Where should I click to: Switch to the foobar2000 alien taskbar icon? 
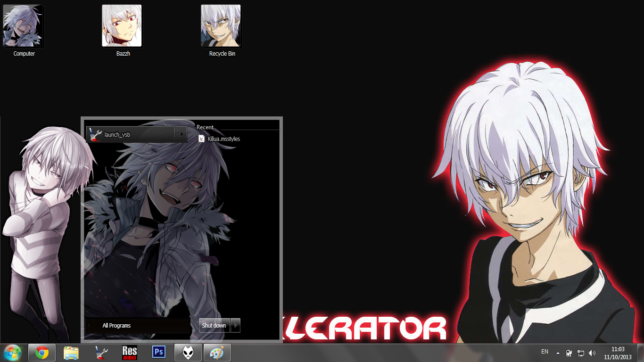[x=188, y=353]
